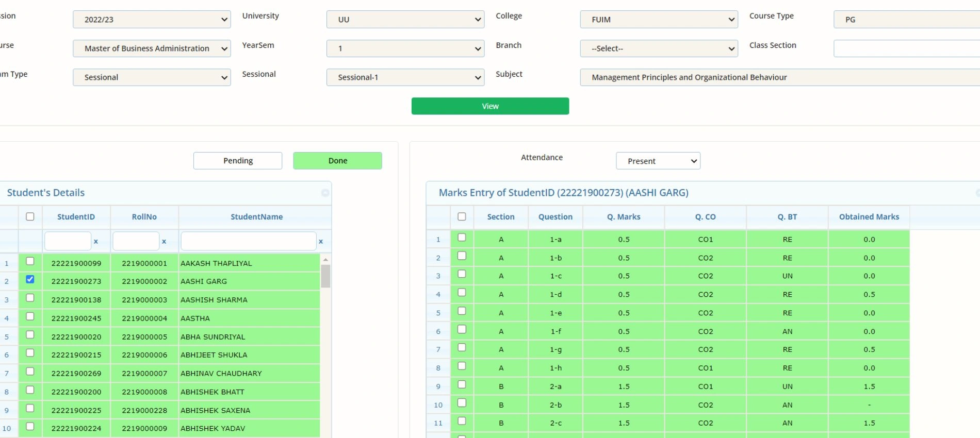Screen dimensions: 980x438
Task: Clear the RollNo filter with x icon
Action: coord(164,241)
